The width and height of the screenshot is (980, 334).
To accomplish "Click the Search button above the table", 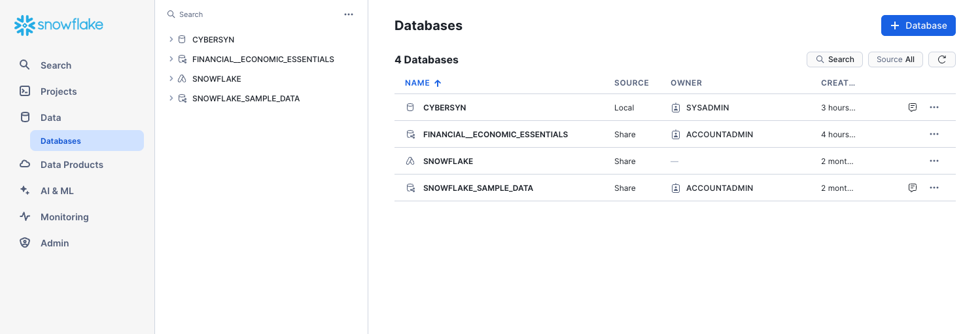I will pyautogui.click(x=834, y=59).
